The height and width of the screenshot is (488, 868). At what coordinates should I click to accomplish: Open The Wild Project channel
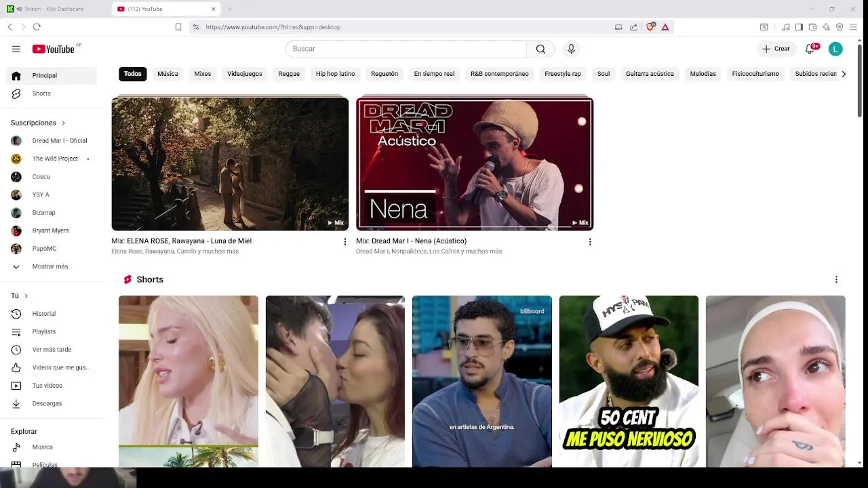pos(51,159)
